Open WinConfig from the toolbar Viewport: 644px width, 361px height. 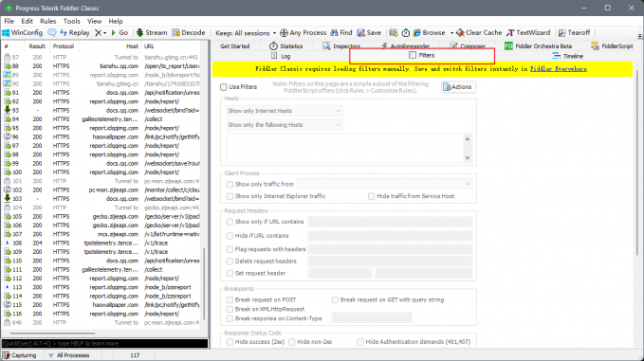pos(23,33)
